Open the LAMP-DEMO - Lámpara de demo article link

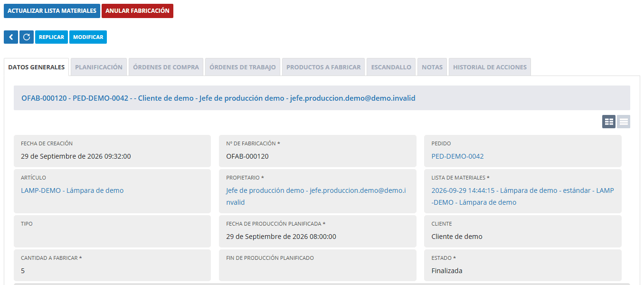(72, 190)
